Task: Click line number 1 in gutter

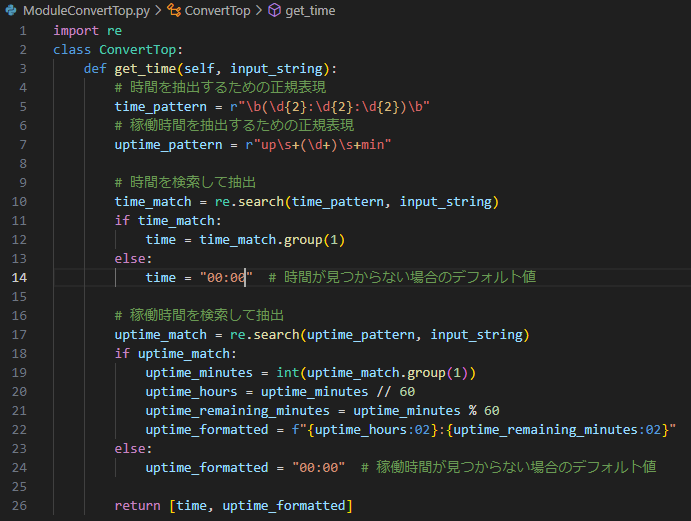Action: point(23,31)
